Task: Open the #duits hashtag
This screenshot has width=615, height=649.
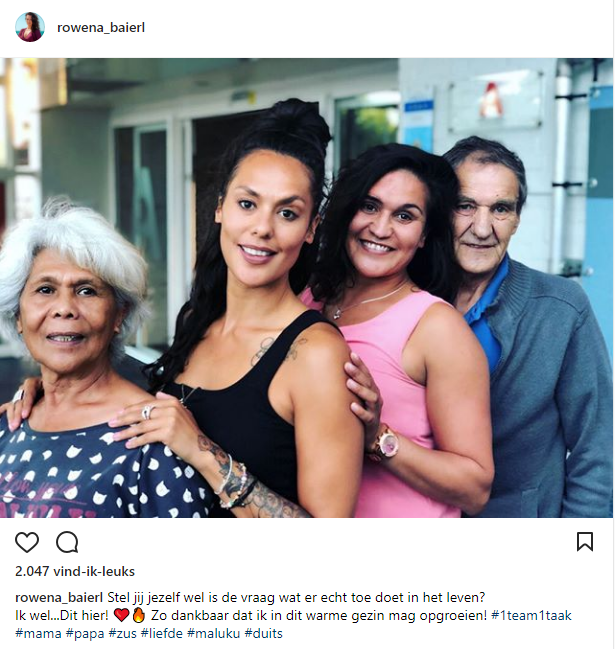Action: [x=264, y=633]
